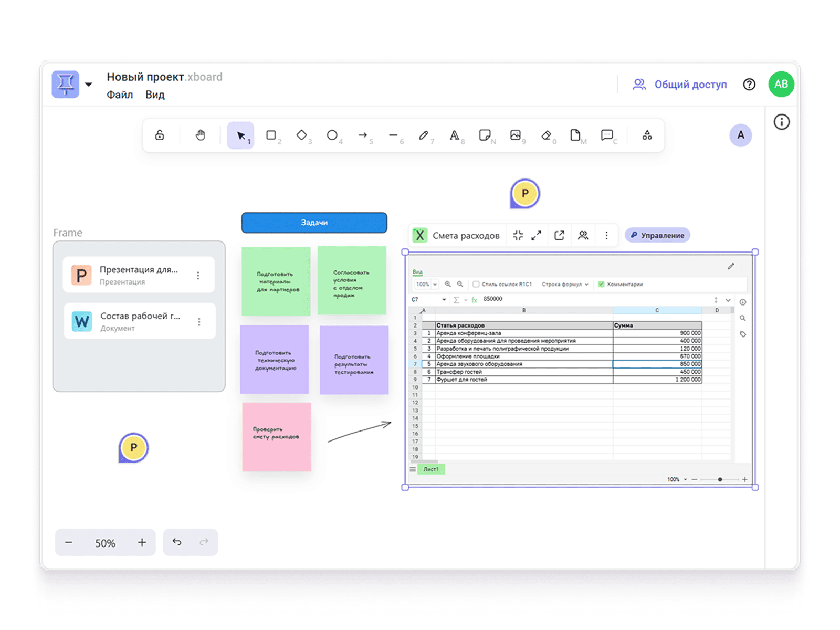Open the Файл menu
This screenshot has width=840, height=630.
tap(120, 94)
